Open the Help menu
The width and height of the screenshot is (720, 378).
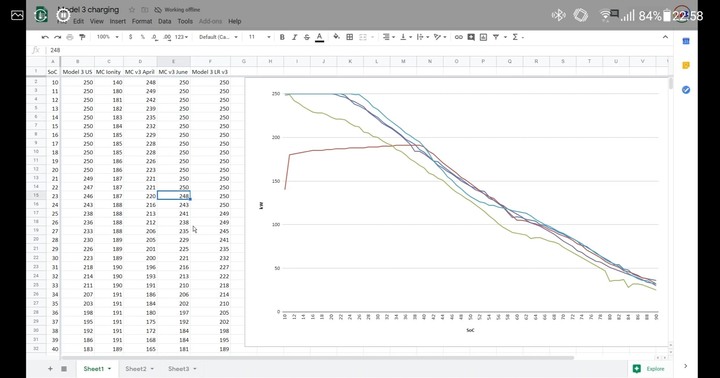pos(235,21)
